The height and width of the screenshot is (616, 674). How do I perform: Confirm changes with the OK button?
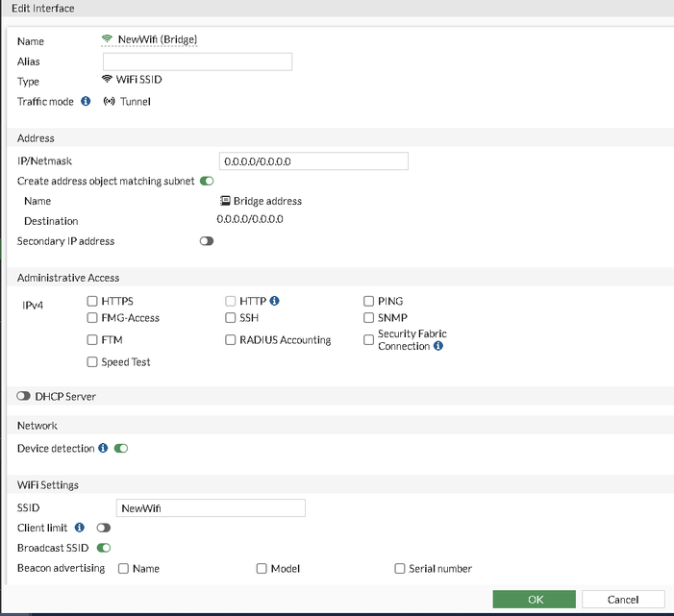(x=534, y=600)
